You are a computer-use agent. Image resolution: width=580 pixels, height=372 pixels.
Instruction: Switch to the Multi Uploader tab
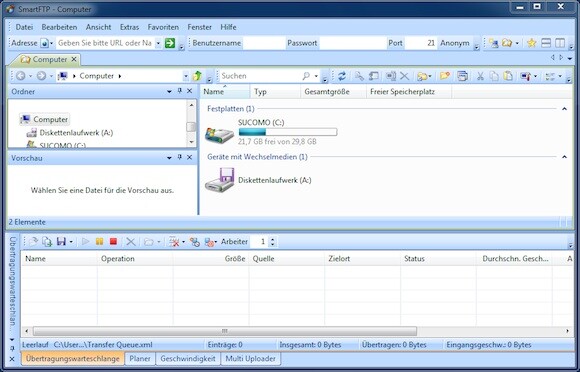(x=250, y=358)
